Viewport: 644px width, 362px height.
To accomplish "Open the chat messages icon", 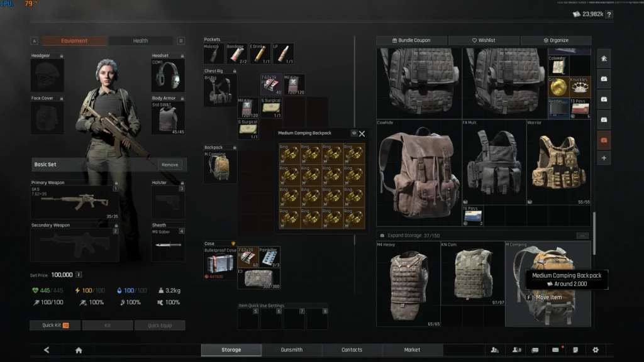I will [x=535, y=350].
